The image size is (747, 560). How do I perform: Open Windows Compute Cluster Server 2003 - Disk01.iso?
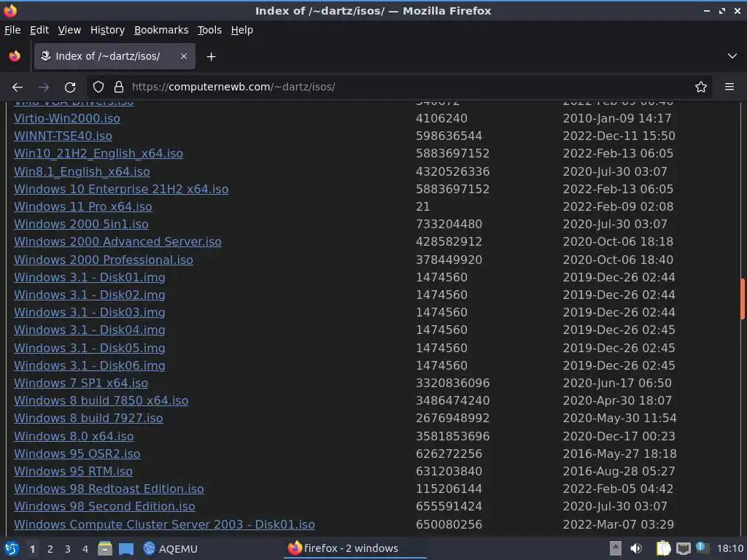click(x=164, y=525)
